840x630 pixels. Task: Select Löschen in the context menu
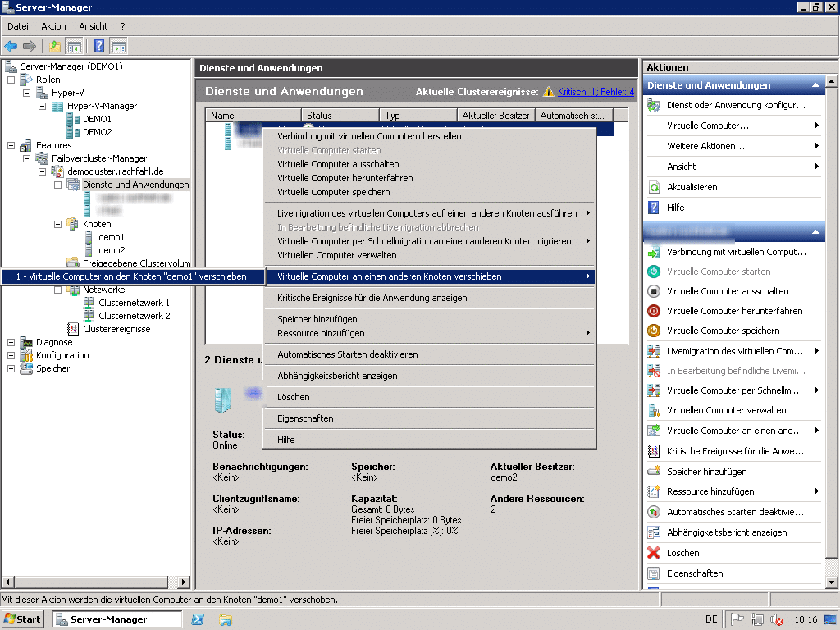tap(430, 397)
